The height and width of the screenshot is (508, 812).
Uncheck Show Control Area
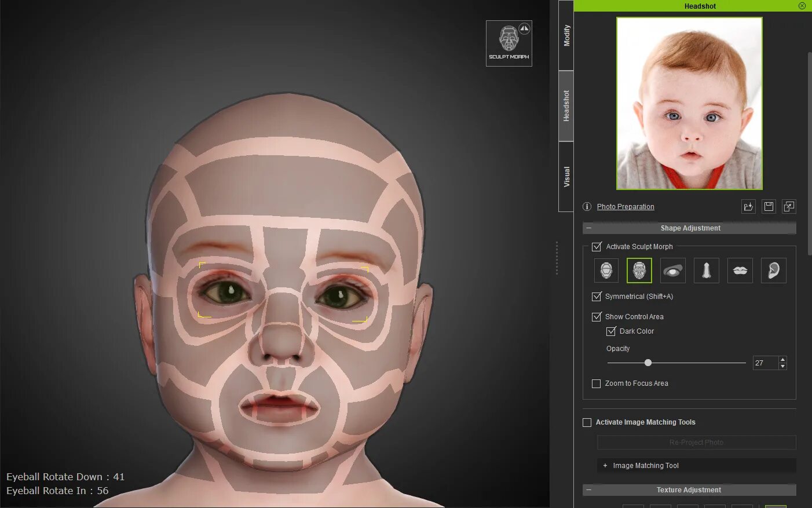pyautogui.click(x=597, y=316)
